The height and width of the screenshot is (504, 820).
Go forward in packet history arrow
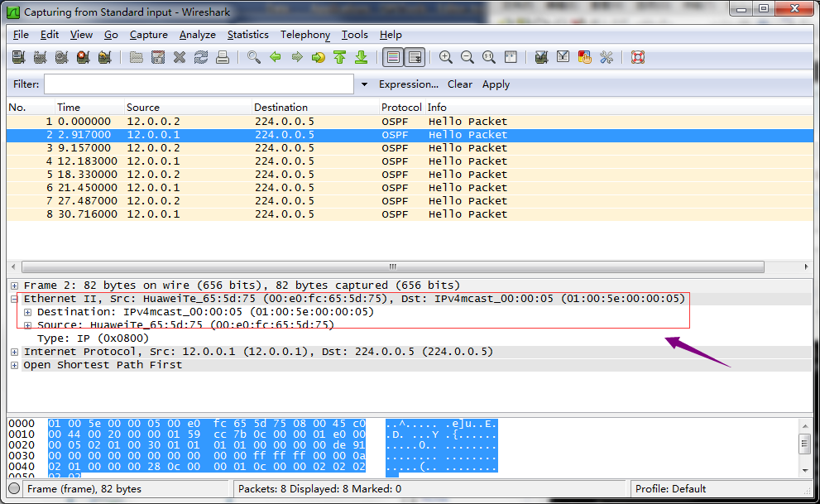pyautogui.click(x=297, y=57)
